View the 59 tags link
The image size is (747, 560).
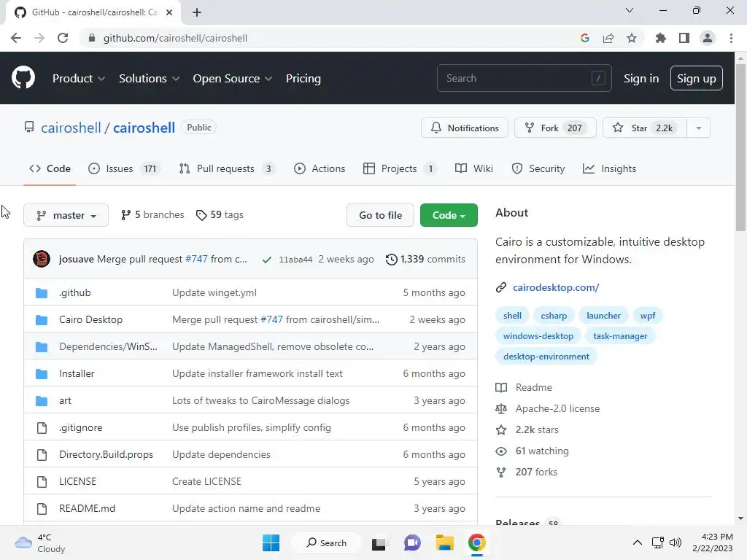tap(220, 215)
